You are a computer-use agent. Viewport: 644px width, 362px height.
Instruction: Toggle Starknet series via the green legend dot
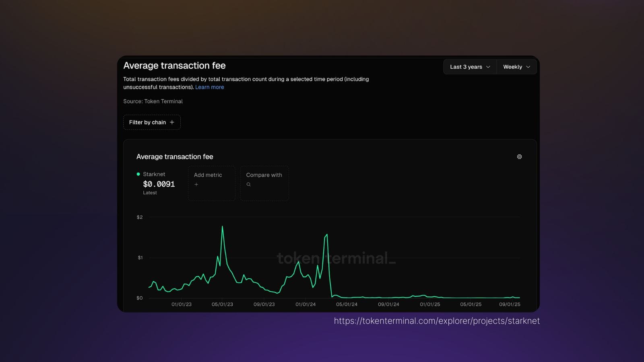pos(138,174)
